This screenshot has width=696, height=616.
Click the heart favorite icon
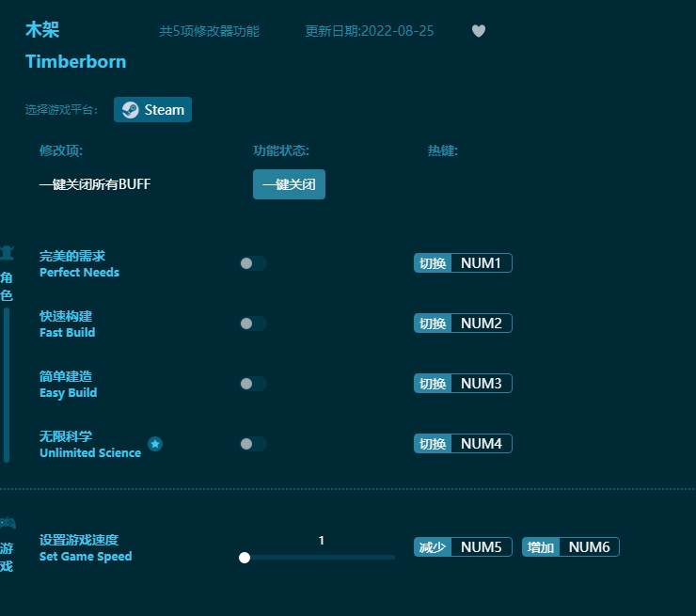coord(479,31)
